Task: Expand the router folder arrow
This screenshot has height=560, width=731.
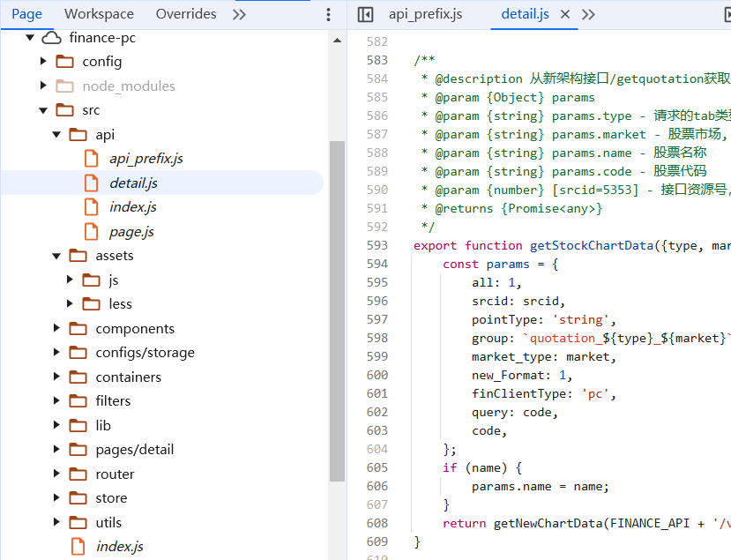Action: pyautogui.click(x=56, y=474)
